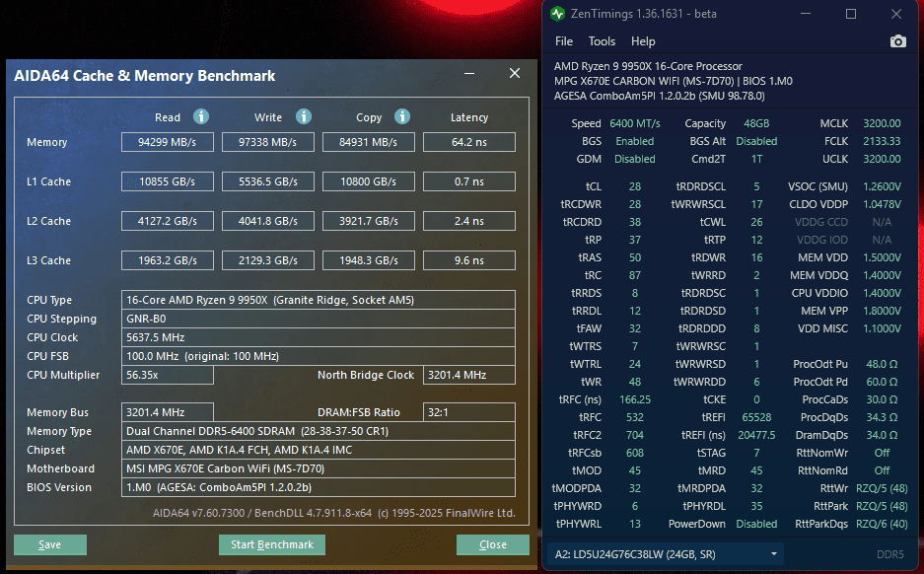The image size is (924, 574).
Task: Open the File menu in ZenTimings
Action: 564,41
